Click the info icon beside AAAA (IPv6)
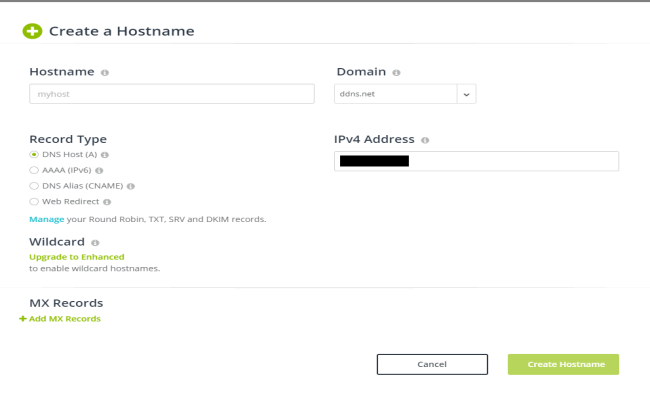This screenshot has width=650, height=400. [x=100, y=170]
